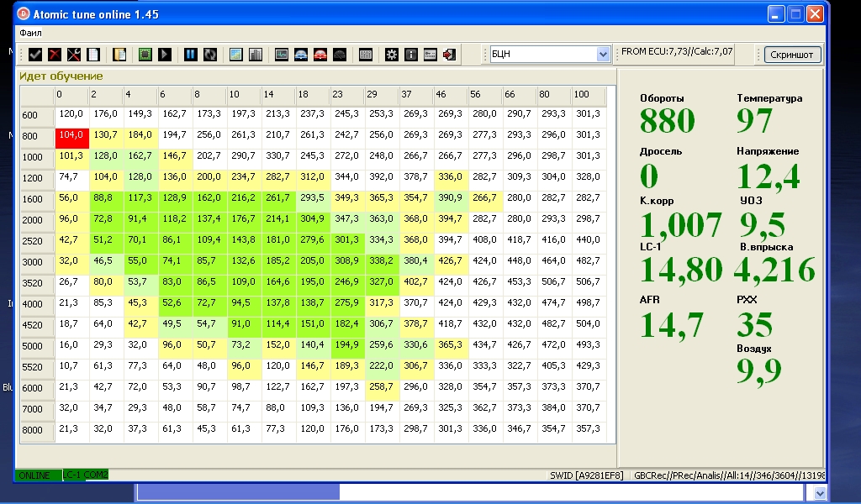Click the scrollbar down arrow below the window
Viewport: 861px width, 504px height.
[820, 493]
